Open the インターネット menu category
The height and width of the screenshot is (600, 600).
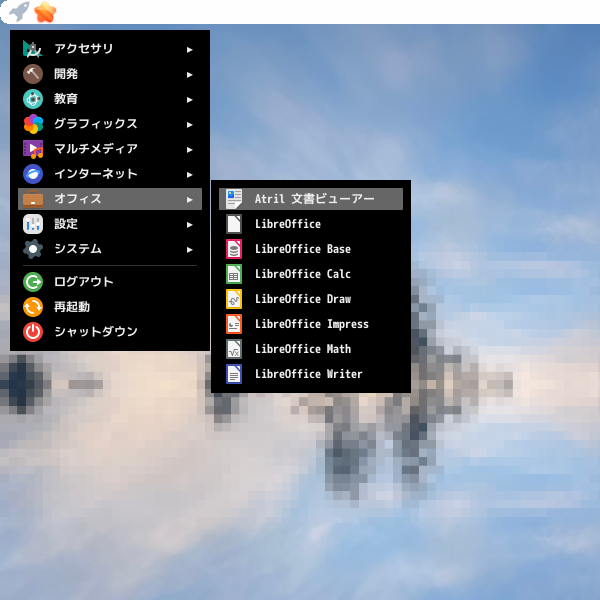tap(110, 174)
